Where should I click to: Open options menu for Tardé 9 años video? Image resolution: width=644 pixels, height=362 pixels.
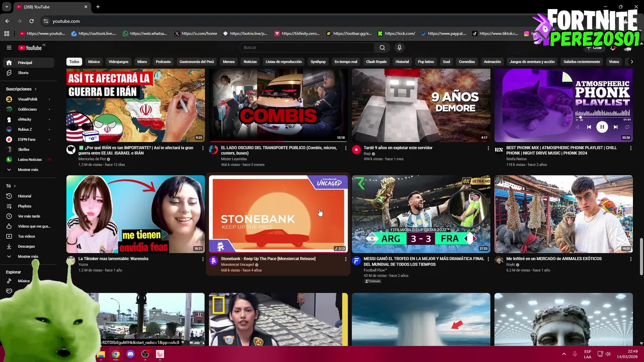click(x=488, y=148)
